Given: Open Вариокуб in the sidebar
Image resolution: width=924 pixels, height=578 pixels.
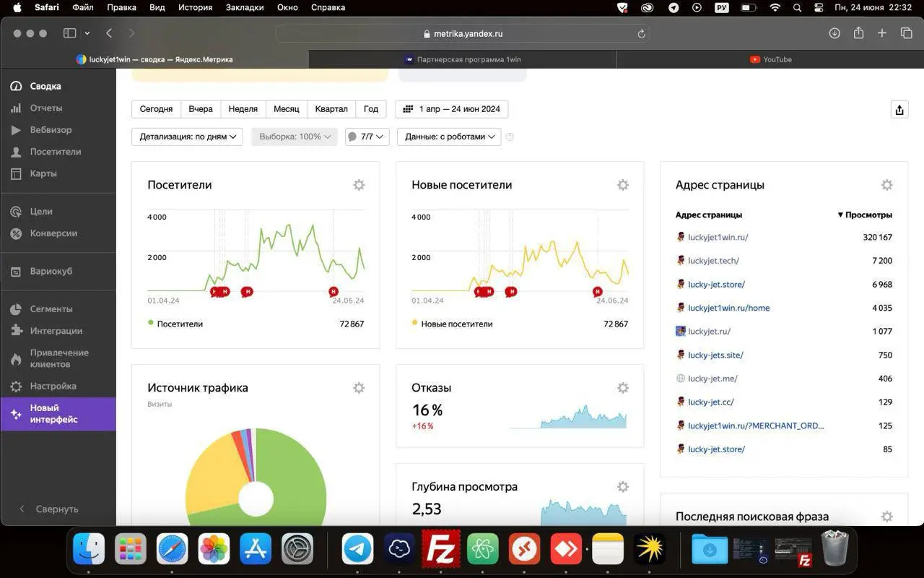Looking at the screenshot, I should [x=51, y=272].
